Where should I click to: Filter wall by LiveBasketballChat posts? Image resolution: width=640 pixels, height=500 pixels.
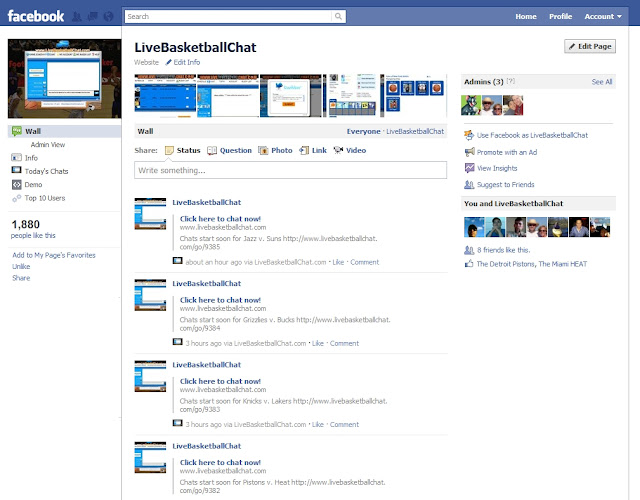pyautogui.click(x=415, y=131)
